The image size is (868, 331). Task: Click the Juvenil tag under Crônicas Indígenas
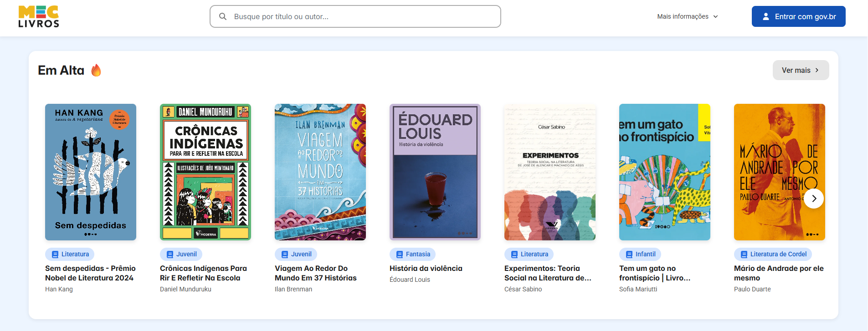coord(181,254)
